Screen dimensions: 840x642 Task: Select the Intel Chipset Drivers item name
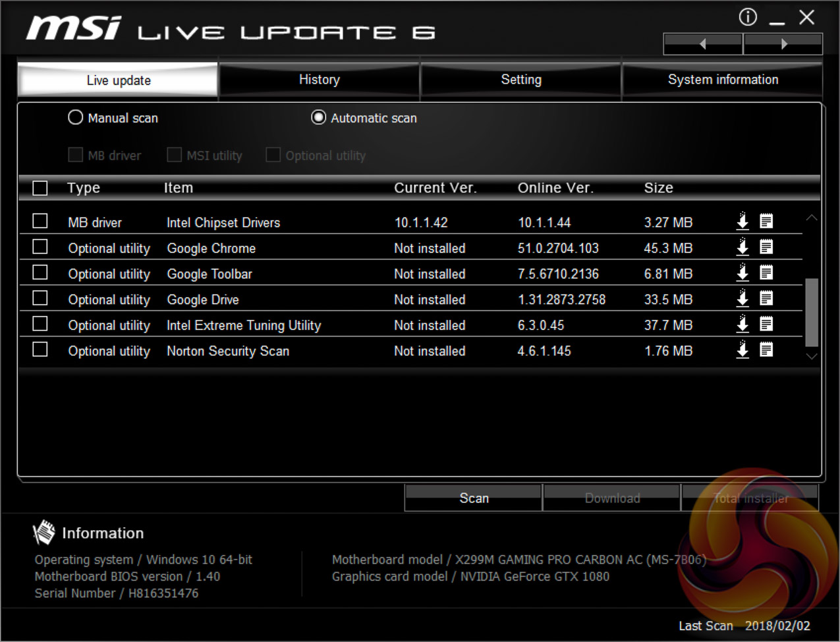[223, 223]
